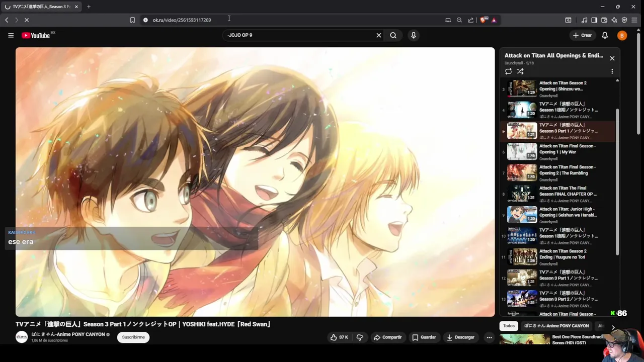644x362 pixels.
Task: Open media controls music note icon
Action: click(584, 20)
